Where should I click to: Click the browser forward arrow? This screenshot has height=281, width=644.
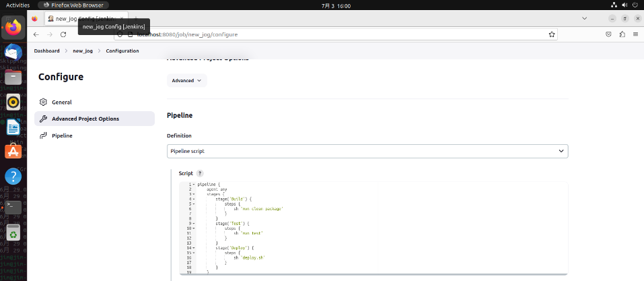tap(50, 34)
